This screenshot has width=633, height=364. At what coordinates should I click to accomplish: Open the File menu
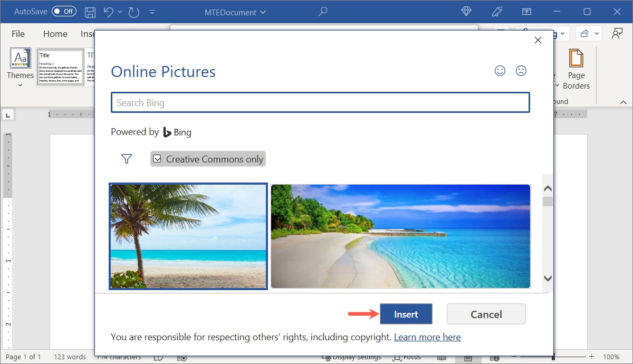click(x=17, y=33)
